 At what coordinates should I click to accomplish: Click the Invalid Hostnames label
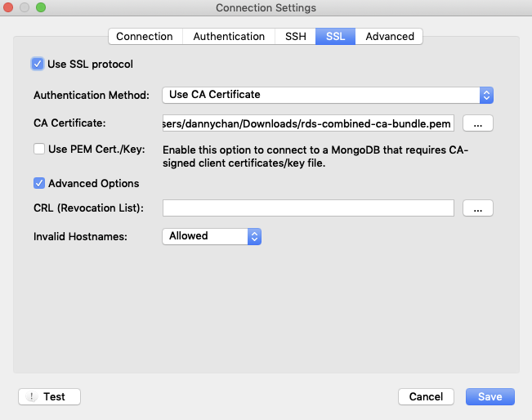pyautogui.click(x=80, y=236)
